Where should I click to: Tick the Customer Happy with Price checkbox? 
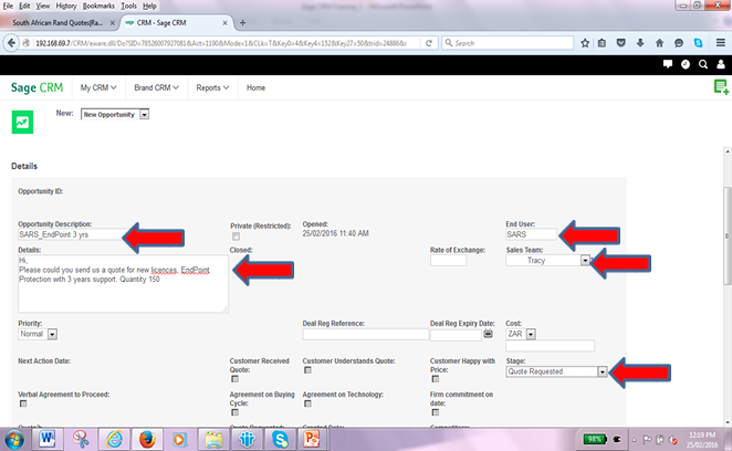[435, 379]
